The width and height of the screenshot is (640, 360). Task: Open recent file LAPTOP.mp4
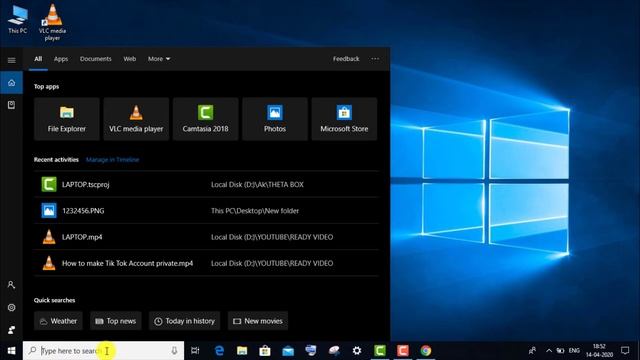point(207,237)
